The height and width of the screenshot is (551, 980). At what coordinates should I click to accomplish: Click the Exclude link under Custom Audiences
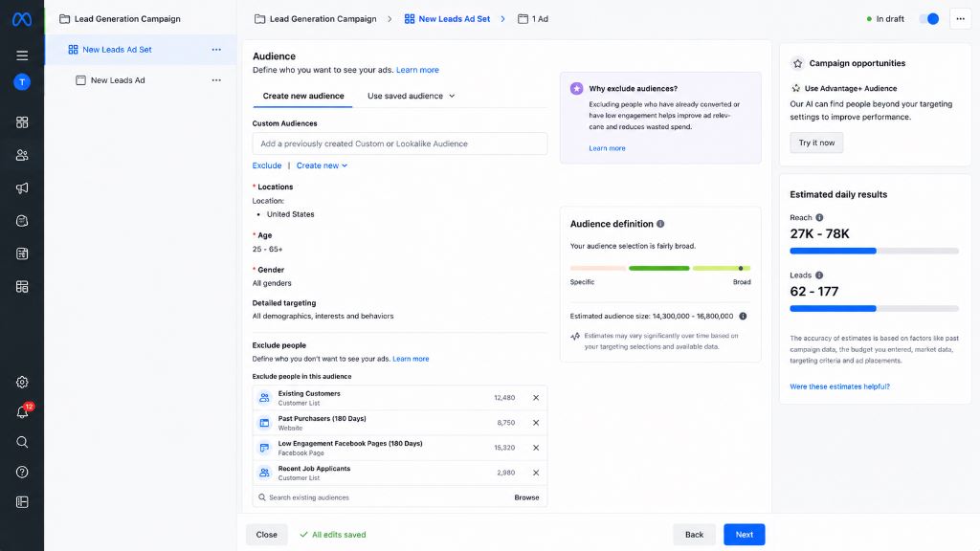(267, 165)
